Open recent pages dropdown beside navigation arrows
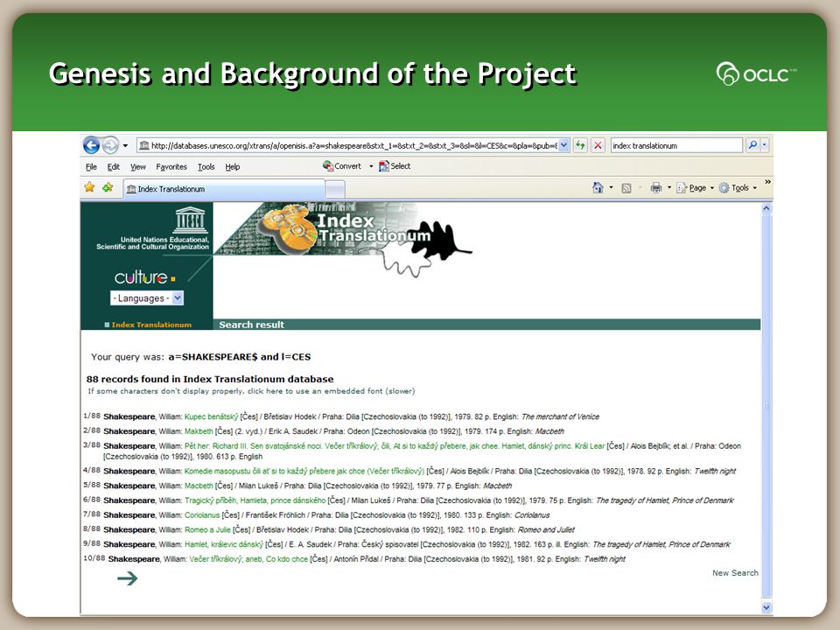The width and height of the screenshot is (840, 630). tap(125, 146)
